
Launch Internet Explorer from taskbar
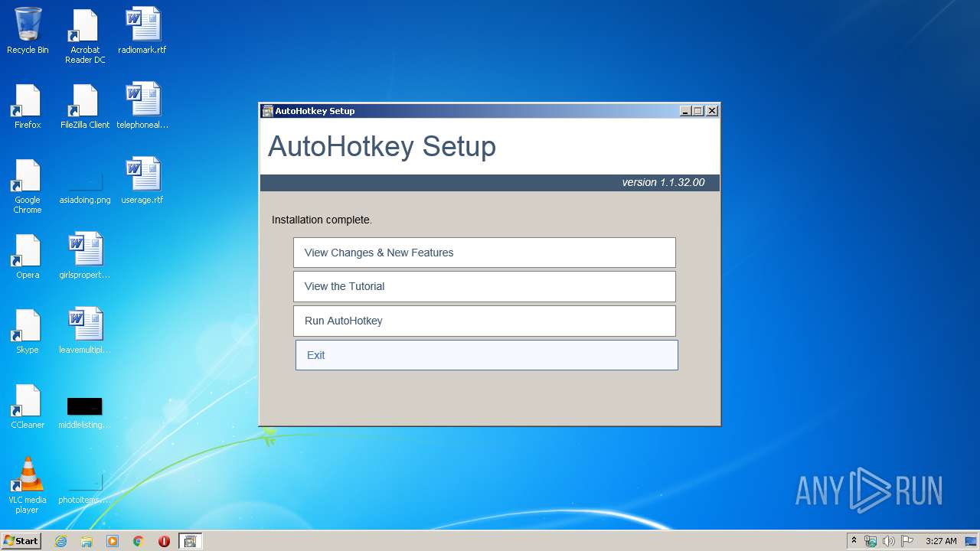(x=60, y=541)
